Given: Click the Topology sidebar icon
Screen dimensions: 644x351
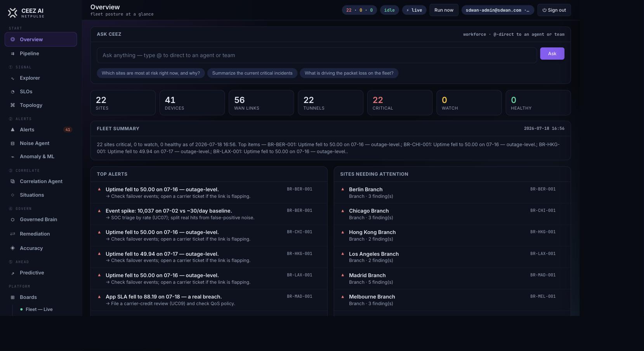Looking at the screenshot, I should (x=12, y=105).
